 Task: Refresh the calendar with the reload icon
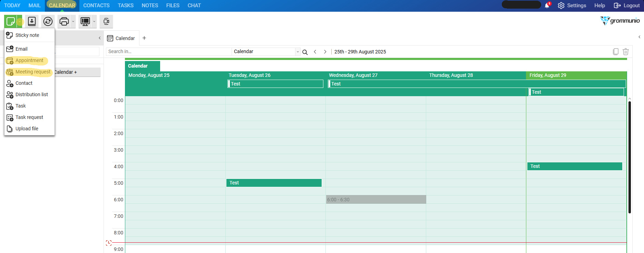tap(48, 21)
